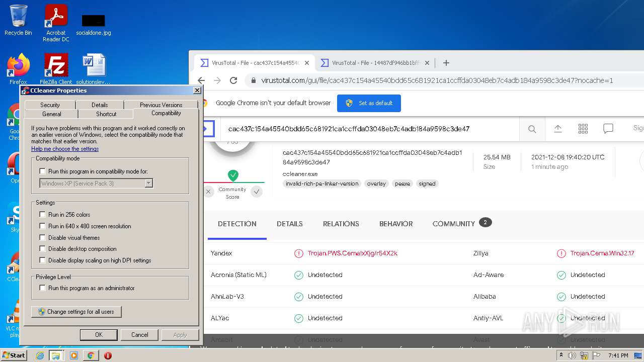644x362 pixels.
Task: Open FileZilla Client desktop icon
Action: point(56,69)
